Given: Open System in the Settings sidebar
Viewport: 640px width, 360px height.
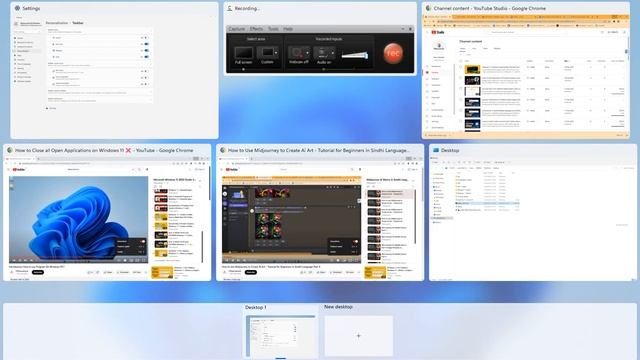Looking at the screenshot, I should pyautogui.click(x=20, y=38).
